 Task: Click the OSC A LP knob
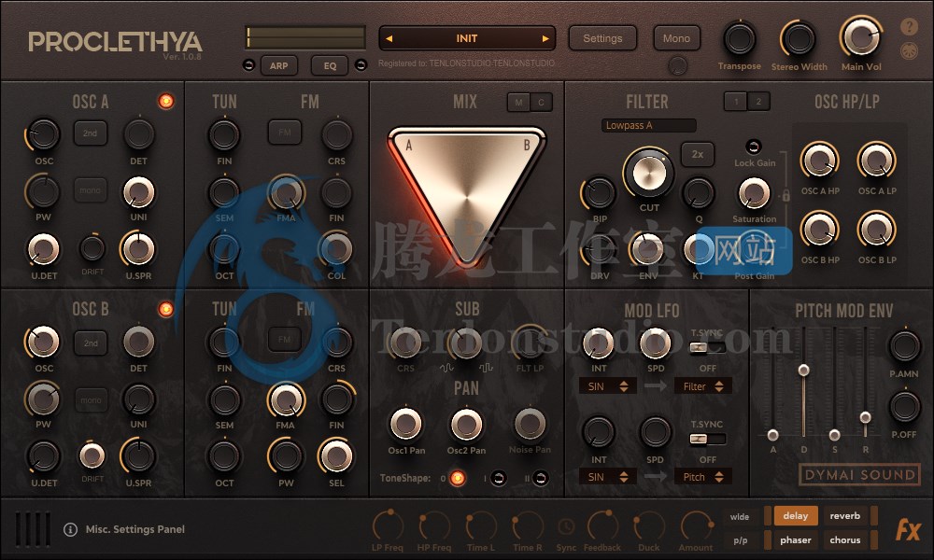coord(877,161)
